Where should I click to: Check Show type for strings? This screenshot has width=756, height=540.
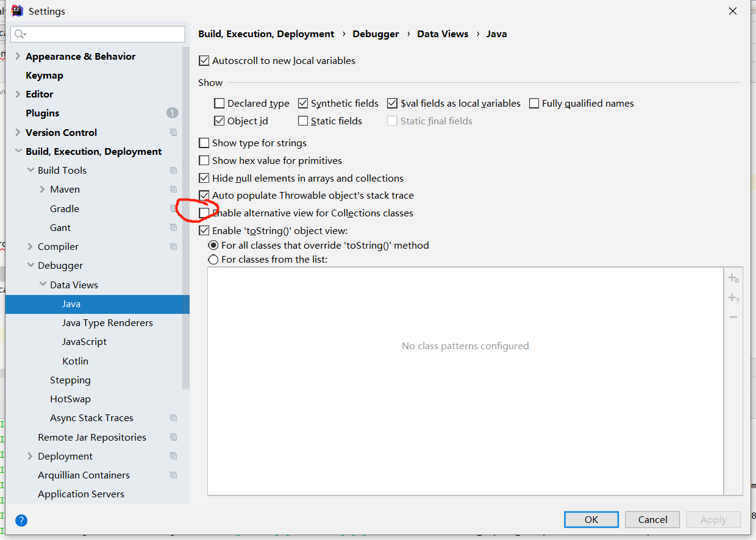[204, 143]
